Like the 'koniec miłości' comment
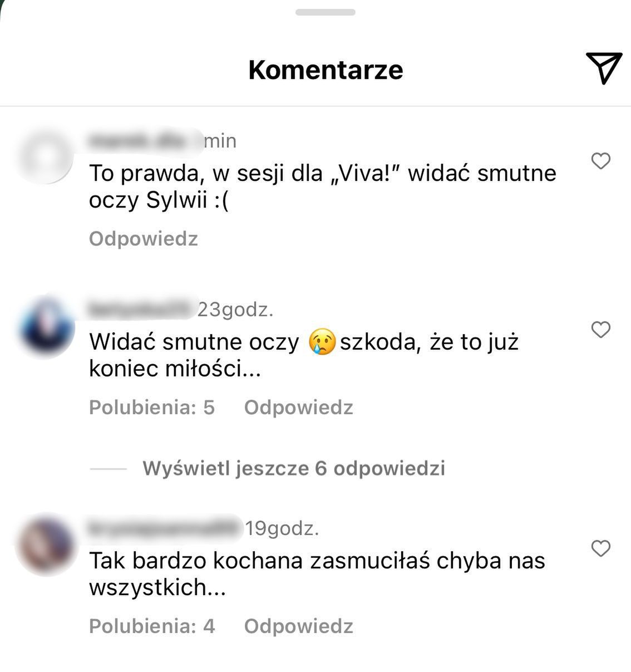 (x=601, y=329)
